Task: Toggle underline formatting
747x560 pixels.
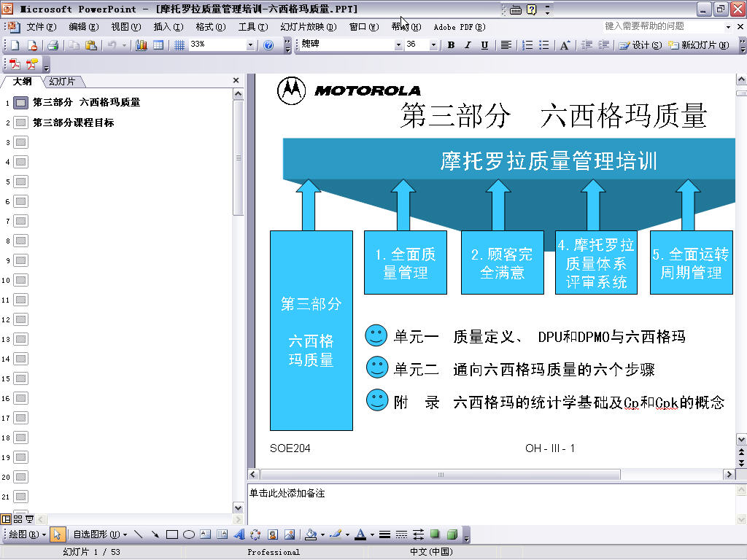Action: tap(484, 45)
